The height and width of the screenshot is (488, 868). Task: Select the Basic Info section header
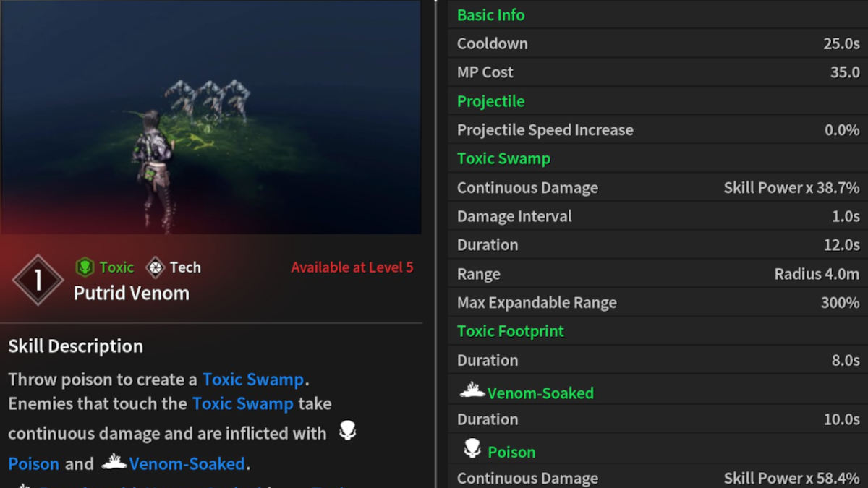490,14
